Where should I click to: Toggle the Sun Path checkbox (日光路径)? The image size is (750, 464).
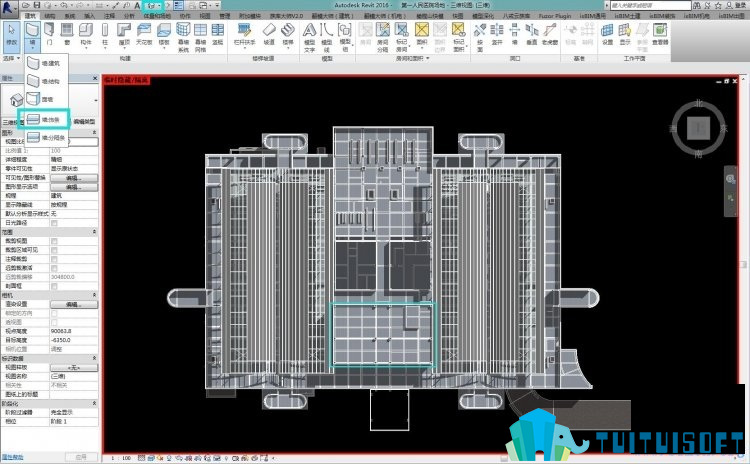pyautogui.click(x=54, y=223)
